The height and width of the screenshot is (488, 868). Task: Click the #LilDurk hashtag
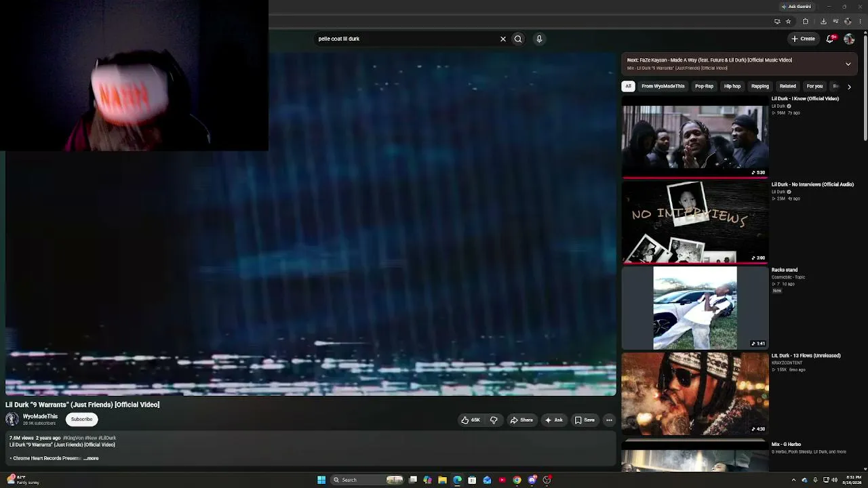(107, 439)
